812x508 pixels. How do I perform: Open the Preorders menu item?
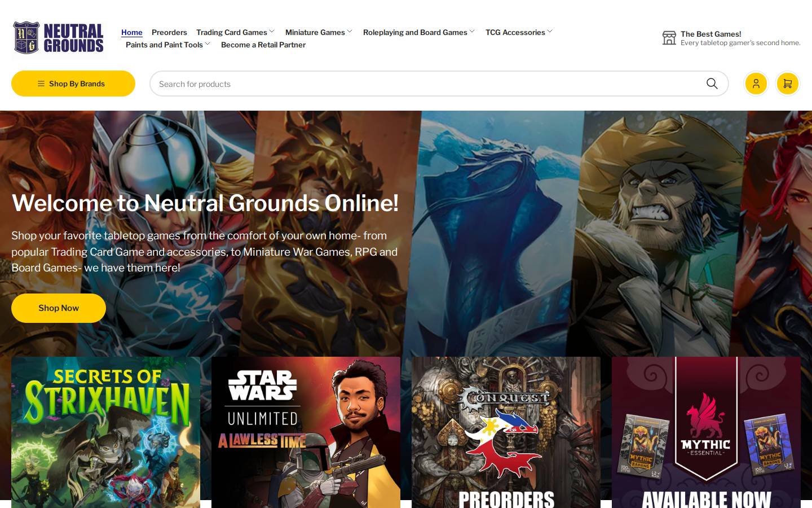[169, 32]
